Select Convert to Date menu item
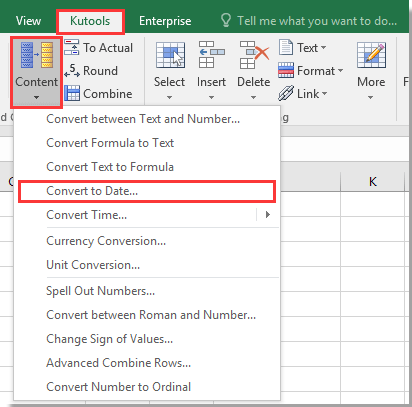This screenshot has width=412, height=407. tap(147, 191)
